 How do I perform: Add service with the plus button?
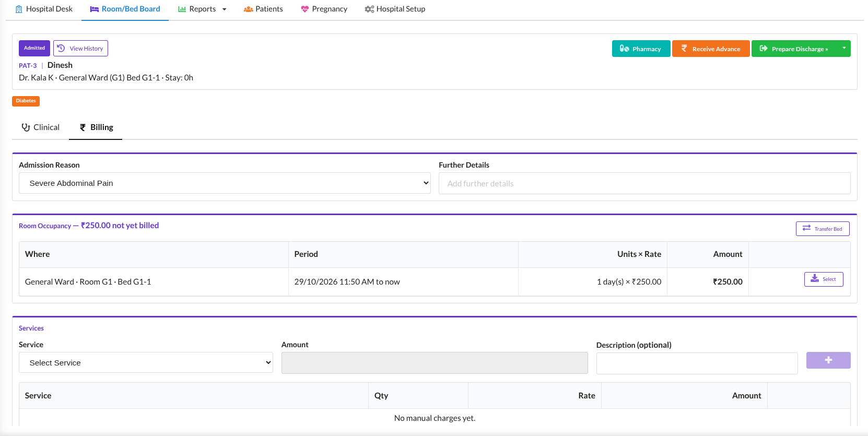pyautogui.click(x=828, y=360)
